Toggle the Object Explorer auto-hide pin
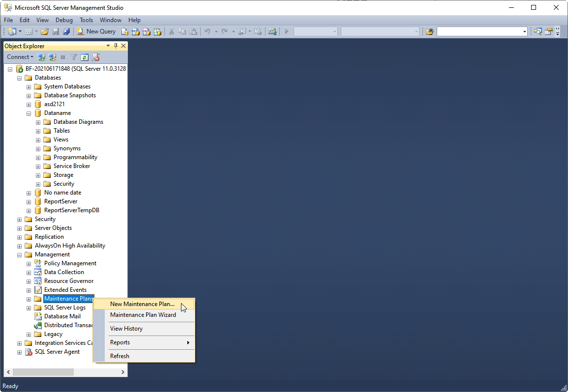This screenshot has height=392, width=568. tap(116, 46)
